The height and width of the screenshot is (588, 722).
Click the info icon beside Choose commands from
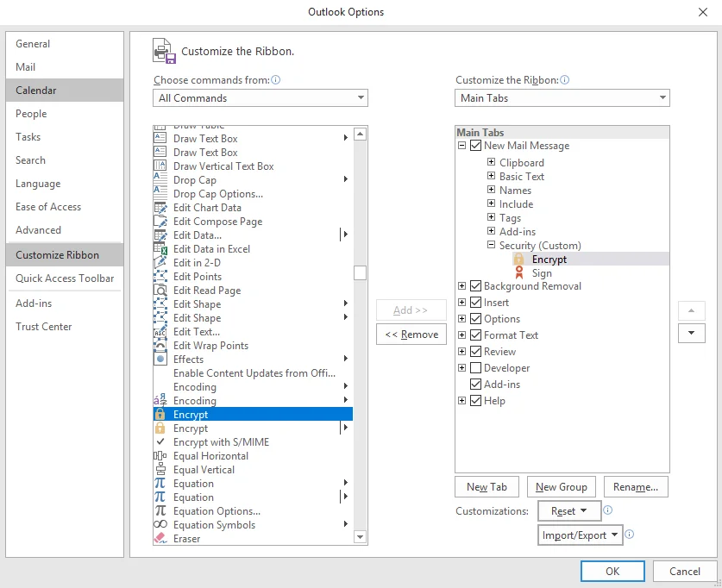[x=275, y=79]
